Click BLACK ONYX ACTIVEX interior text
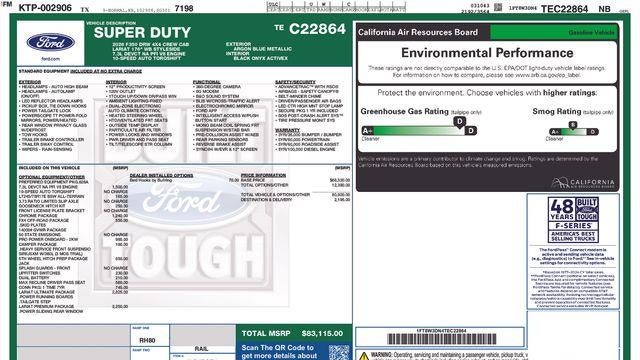This screenshot has height=360, width=640. click(x=260, y=59)
